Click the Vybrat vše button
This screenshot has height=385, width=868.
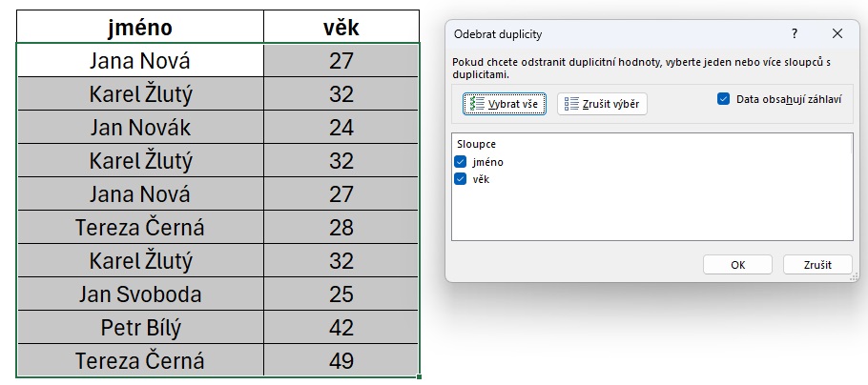tap(505, 104)
